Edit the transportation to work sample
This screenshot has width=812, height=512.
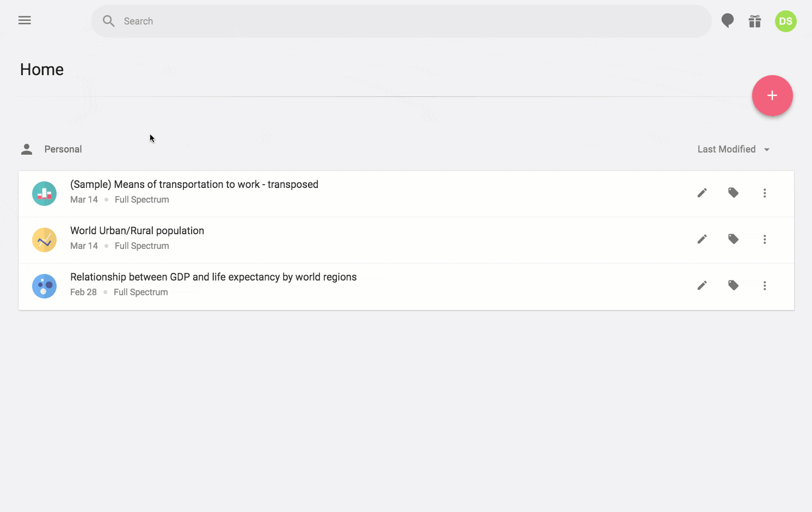[702, 193]
